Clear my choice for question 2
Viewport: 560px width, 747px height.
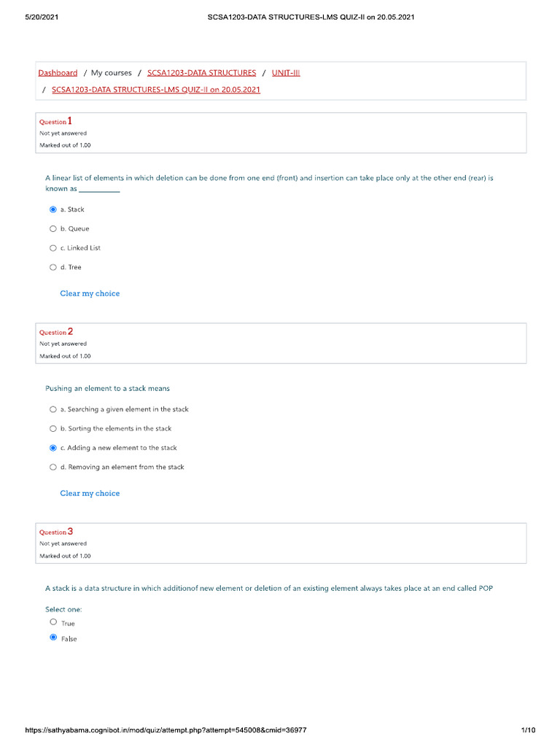click(x=90, y=493)
